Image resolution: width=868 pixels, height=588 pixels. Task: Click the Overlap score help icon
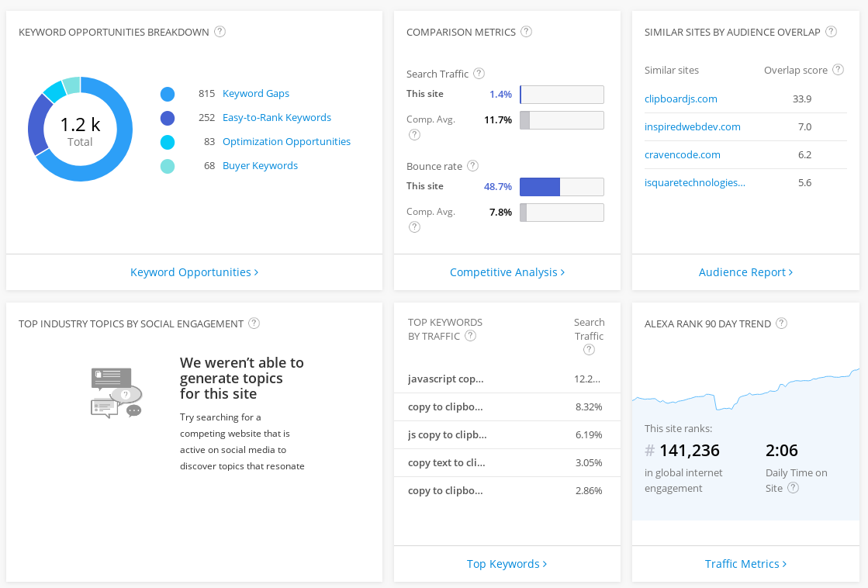(x=839, y=70)
